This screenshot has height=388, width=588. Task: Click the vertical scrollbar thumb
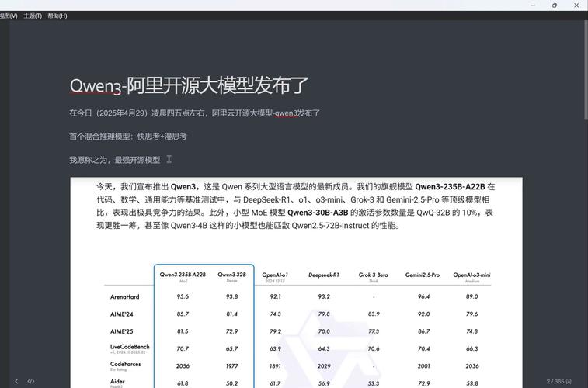(x=586, y=69)
